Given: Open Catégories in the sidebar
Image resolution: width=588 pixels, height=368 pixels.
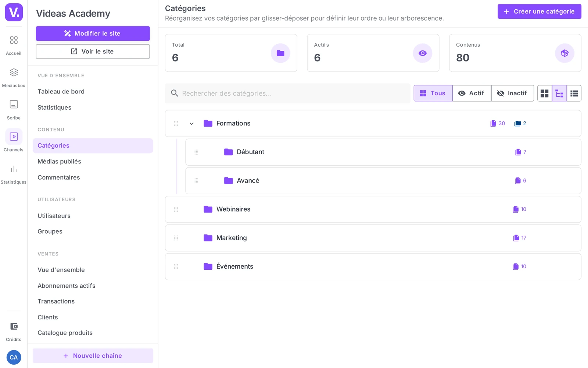Looking at the screenshot, I should coord(93,146).
